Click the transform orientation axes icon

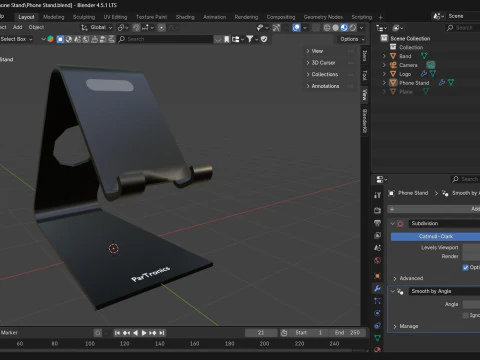(x=84, y=28)
